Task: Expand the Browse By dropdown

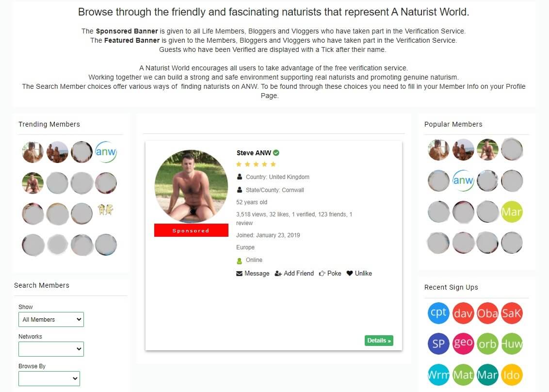Action: click(x=49, y=378)
